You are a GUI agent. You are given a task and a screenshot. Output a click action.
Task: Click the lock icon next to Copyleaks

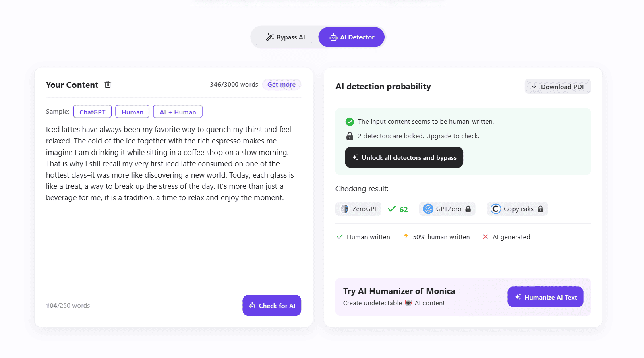540,209
